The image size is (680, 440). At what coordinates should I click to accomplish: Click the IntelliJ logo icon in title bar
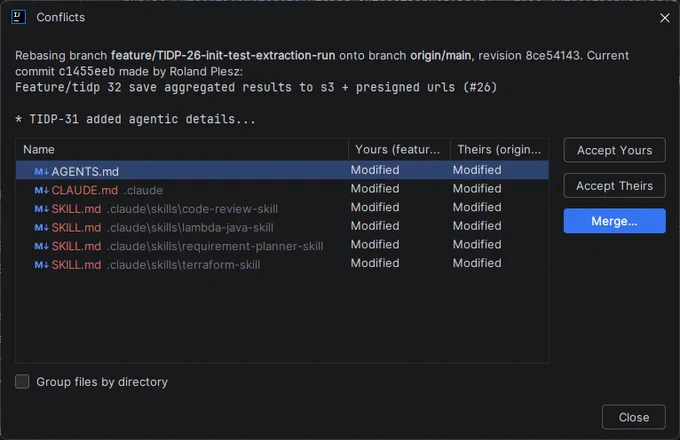pyautogui.click(x=18, y=17)
